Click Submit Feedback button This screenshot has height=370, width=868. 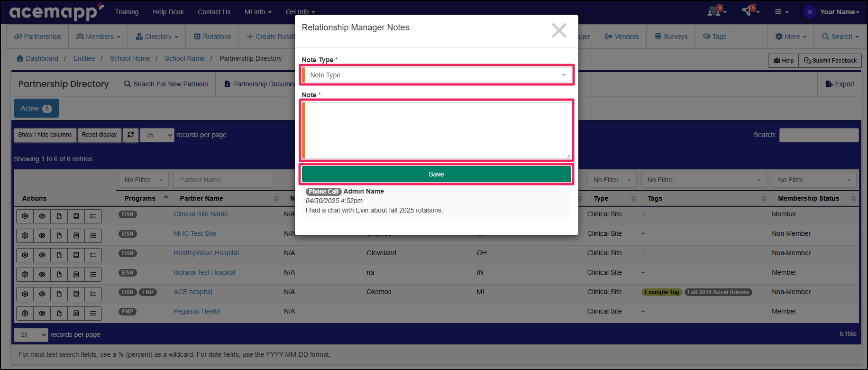pos(830,60)
